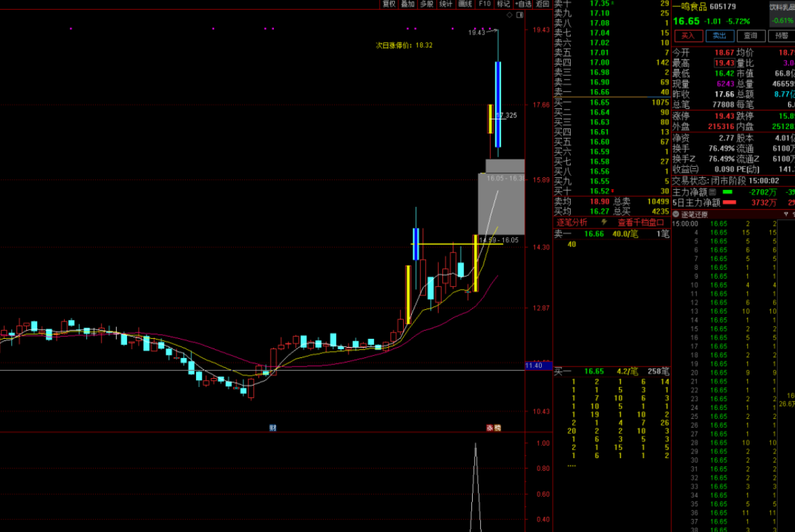Click the blue 财 marker on timeline
795x532 pixels.
[x=273, y=428]
